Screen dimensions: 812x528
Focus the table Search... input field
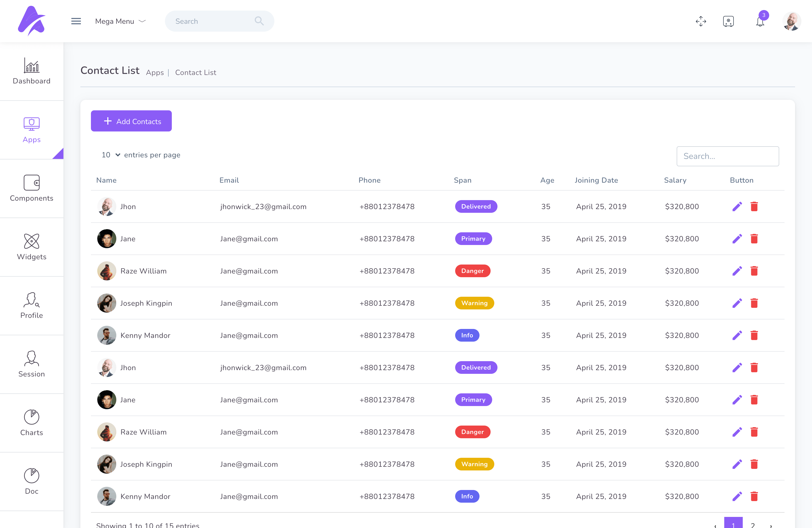click(x=727, y=156)
